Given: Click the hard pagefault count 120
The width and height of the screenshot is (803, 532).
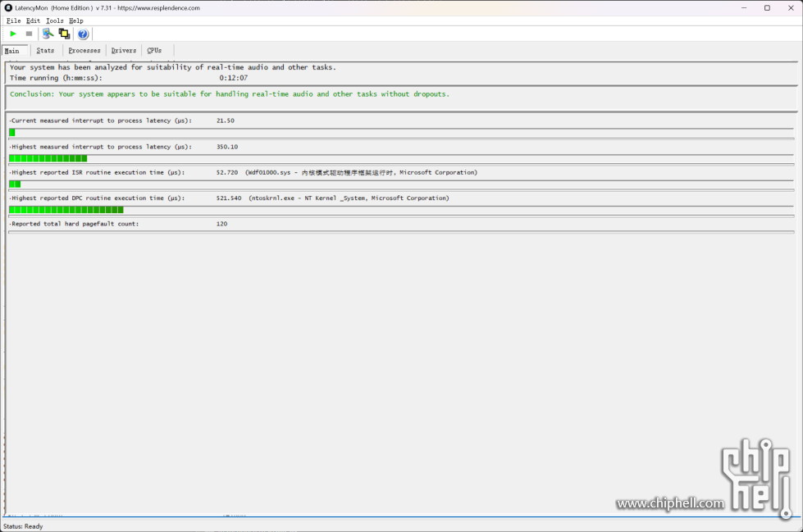Looking at the screenshot, I should [221, 224].
